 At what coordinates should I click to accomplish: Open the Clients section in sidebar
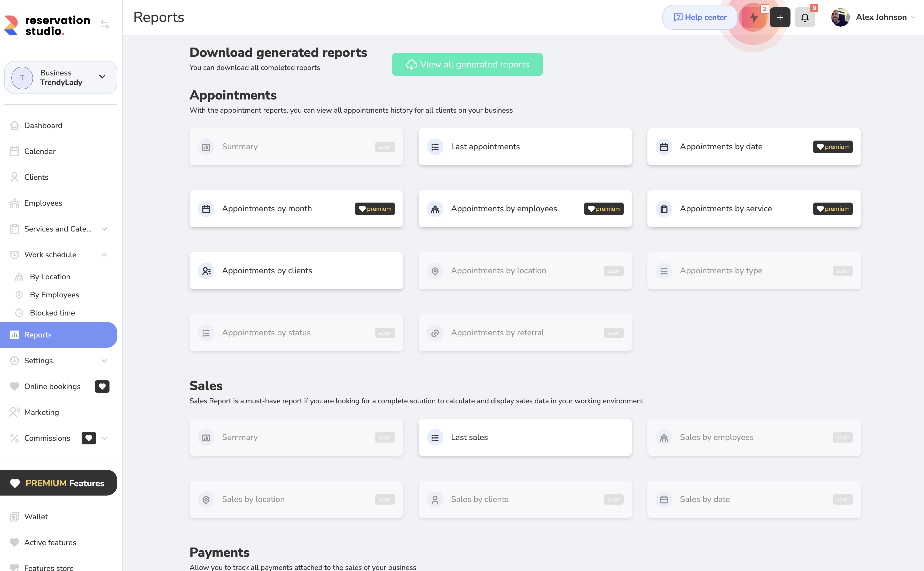(36, 177)
